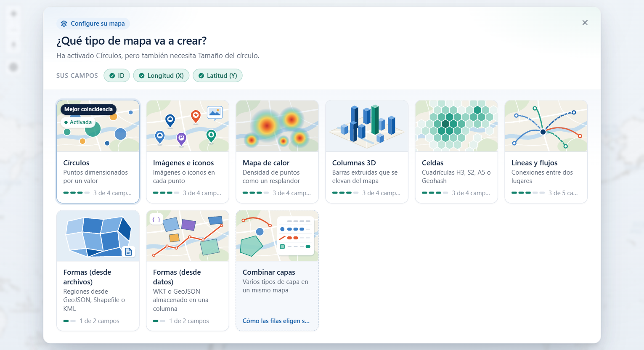Choose the Celdas hexagon grid illustration
Viewport: 644px width, 350px height.
pyautogui.click(x=456, y=126)
